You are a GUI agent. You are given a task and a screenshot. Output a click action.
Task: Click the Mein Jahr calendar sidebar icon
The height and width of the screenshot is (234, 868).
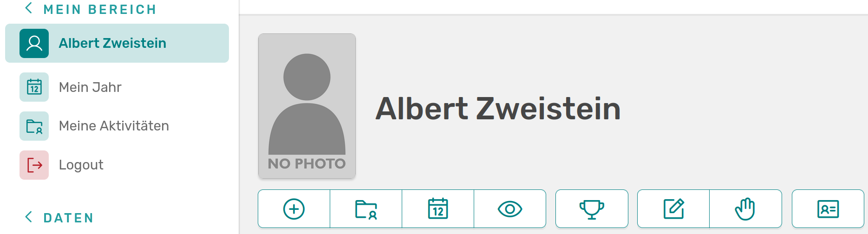(34, 87)
